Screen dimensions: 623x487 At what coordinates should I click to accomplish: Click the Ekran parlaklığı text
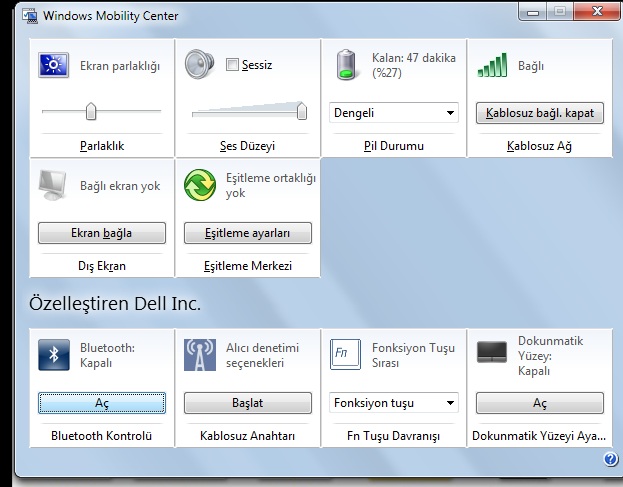120,66
